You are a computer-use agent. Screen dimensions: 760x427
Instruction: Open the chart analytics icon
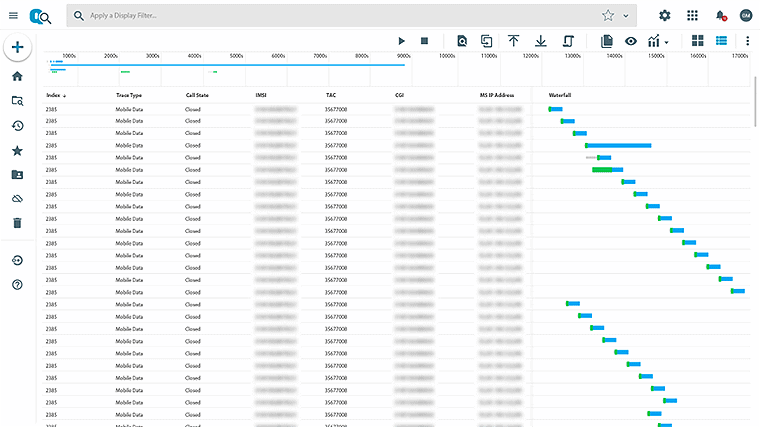tap(654, 41)
